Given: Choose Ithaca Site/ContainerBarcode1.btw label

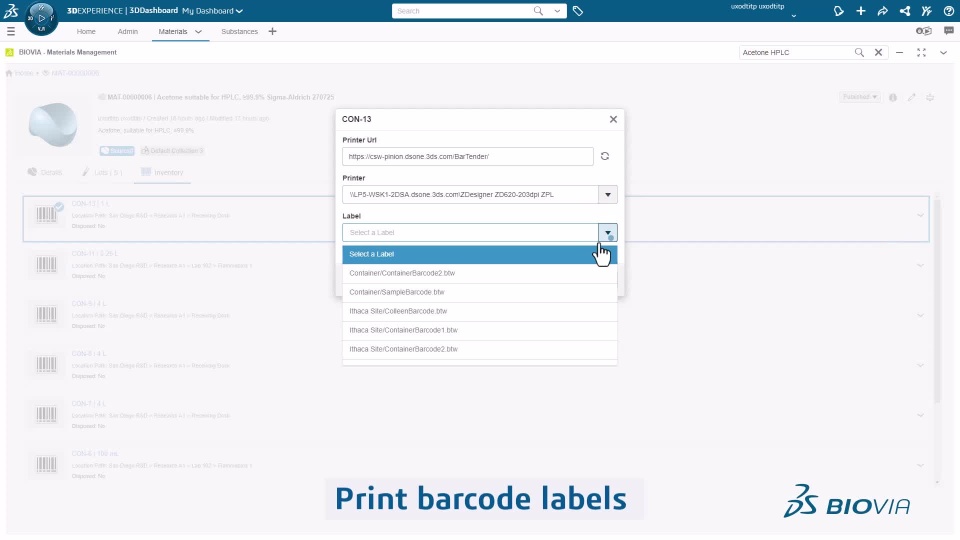Looking at the screenshot, I should click(479, 330).
